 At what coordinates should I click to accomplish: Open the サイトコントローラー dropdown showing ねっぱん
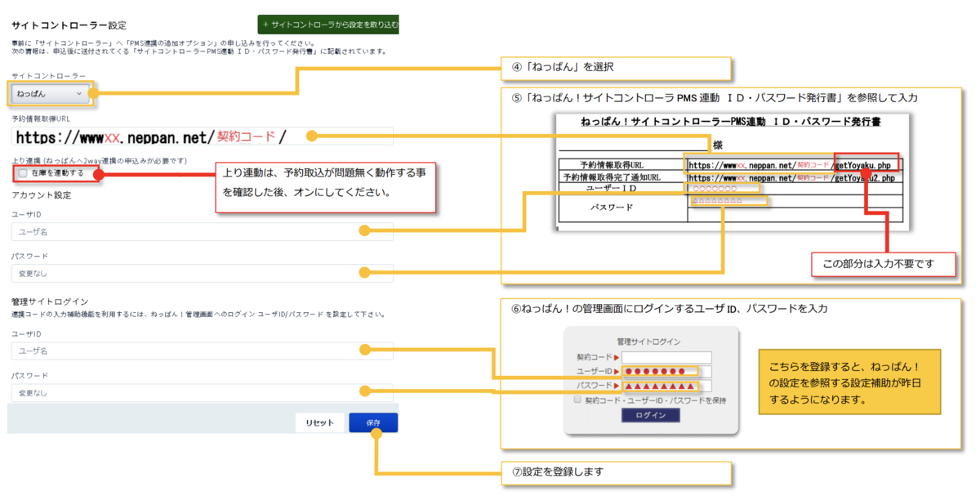(52, 94)
